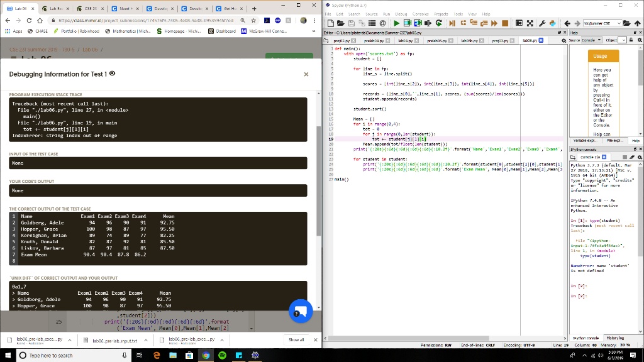The width and height of the screenshot is (644, 362).
Task: Create a new file in Spyder toolbar
Action: tap(331, 23)
